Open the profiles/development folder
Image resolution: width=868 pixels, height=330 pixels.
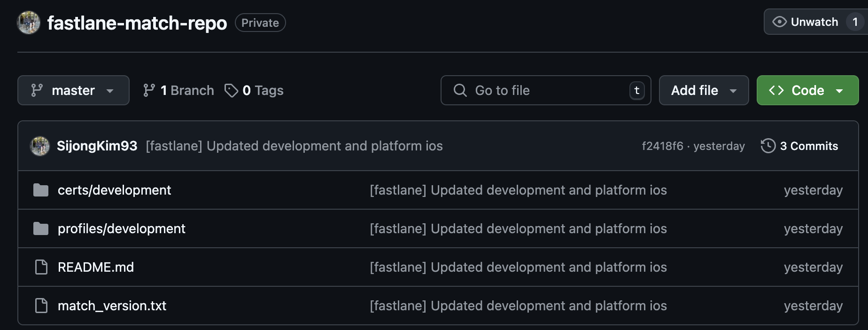(121, 229)
